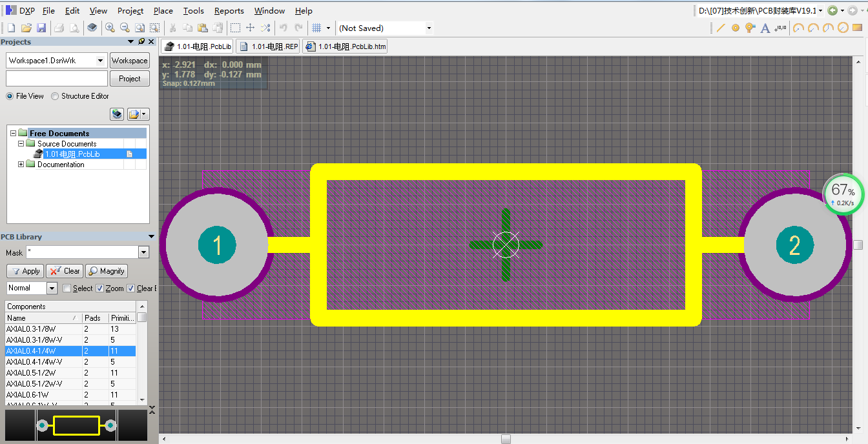Open the grid icon dropdown arrow
Screen dimensions: 868x444
(328, 28)
